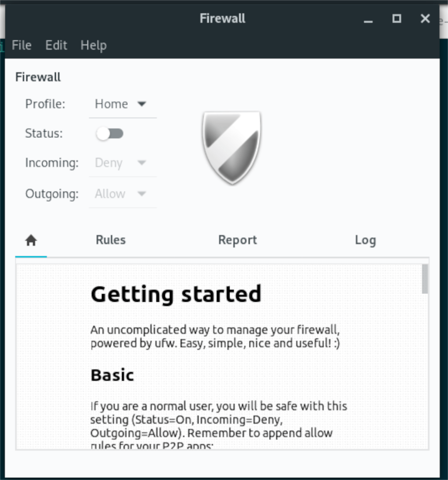This screenshot has width=448, height=480.
Task: Click the Firewall section heading label
Action: point(38,77)
